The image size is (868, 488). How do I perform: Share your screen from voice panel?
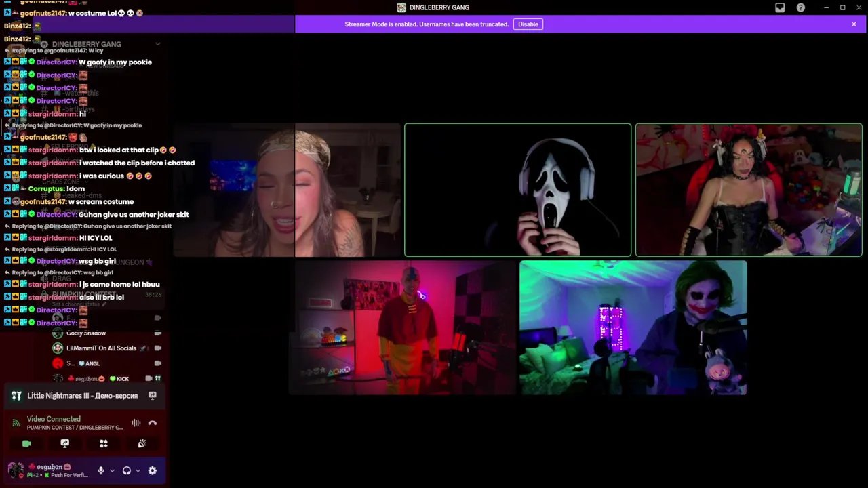65,443
